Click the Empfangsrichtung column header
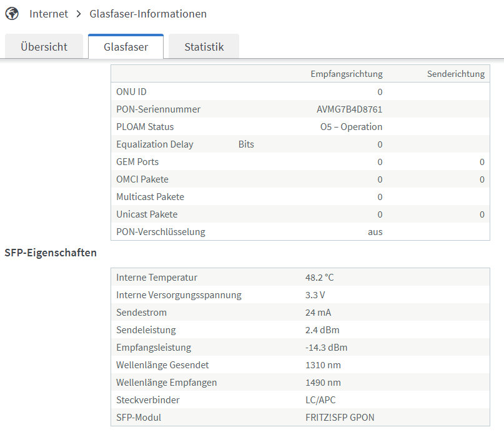The width and height of the screenshot is (504, 432). 347,74
